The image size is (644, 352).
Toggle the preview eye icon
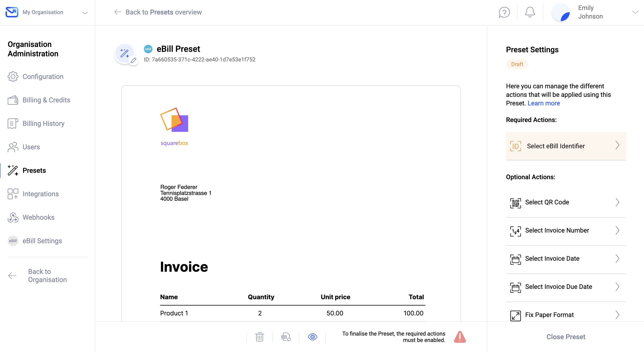[x=313, y=337]
